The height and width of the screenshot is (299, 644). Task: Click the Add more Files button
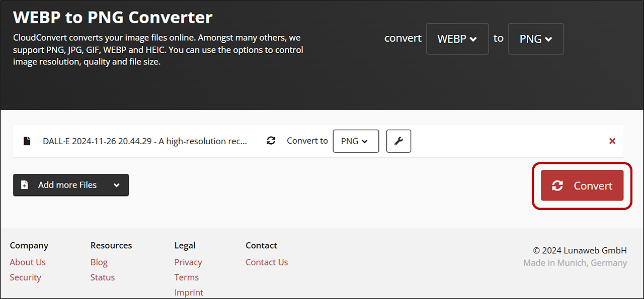pos(71,185)
